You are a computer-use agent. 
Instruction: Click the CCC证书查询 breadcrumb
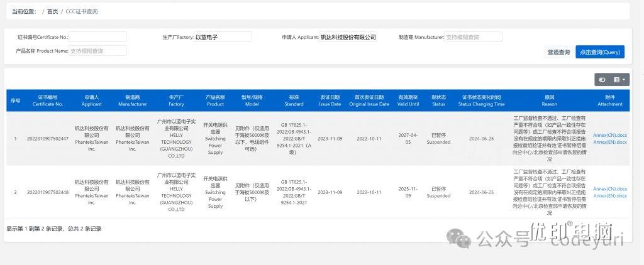click(81, 11)
